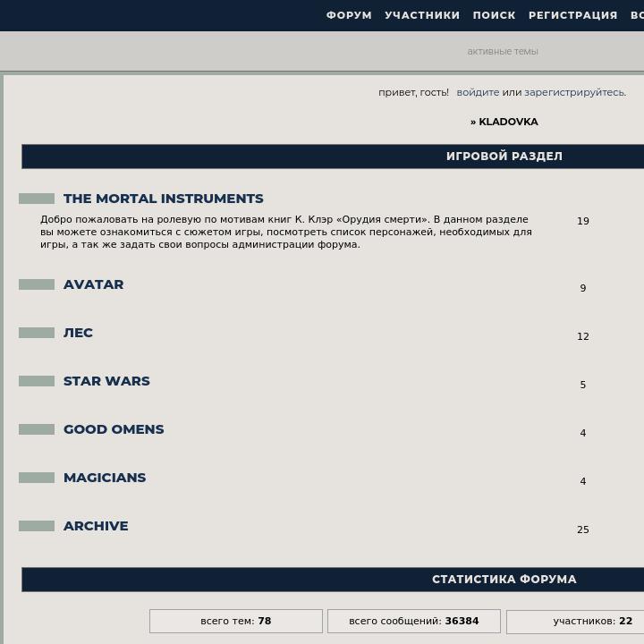Open The Mortal Instruments forum
The image size is (644, 644).
pos(164,199)
